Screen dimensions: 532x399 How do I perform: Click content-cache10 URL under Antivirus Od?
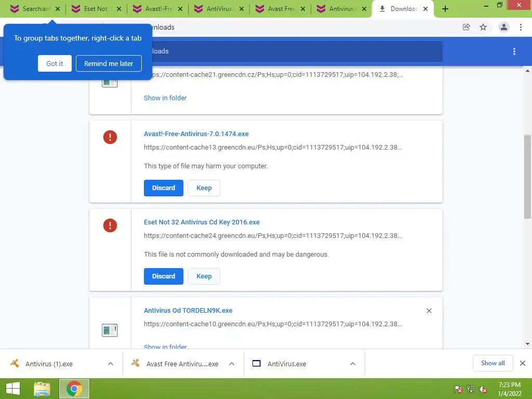[x=273, y=324]
